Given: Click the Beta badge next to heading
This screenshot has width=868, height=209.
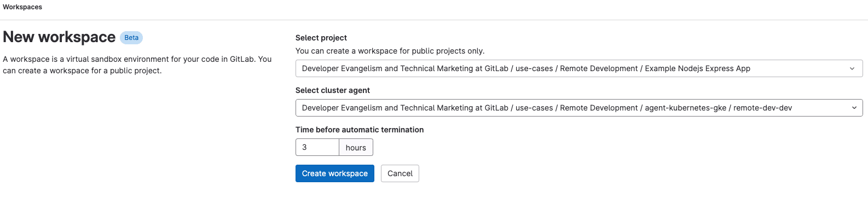Looking at the screenshot, I should [x=131, y=38].
